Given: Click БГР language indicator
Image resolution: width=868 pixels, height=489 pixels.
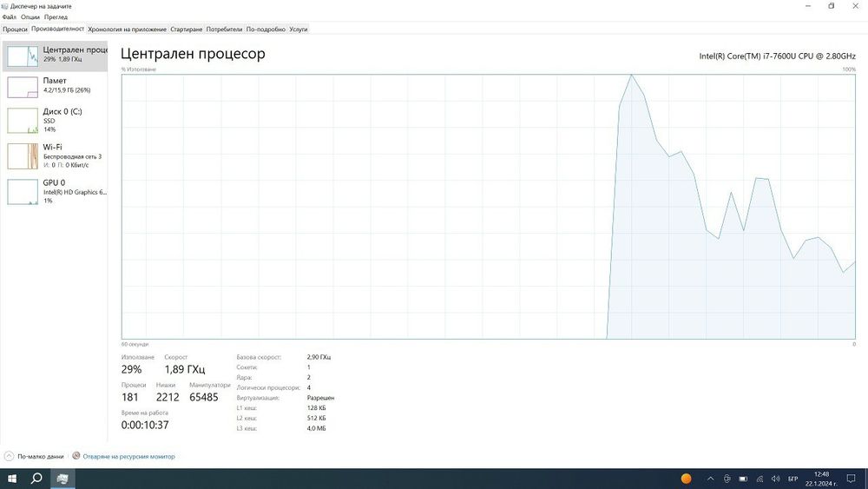Looking at the screenshot, I should click(792, 479).
